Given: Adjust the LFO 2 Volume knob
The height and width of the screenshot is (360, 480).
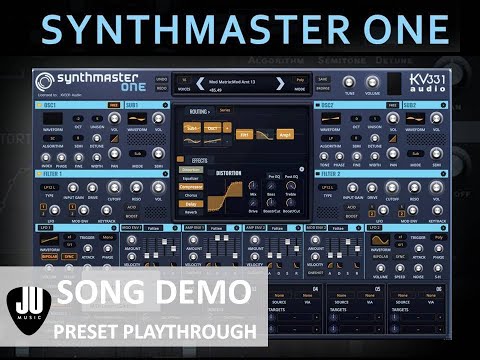Looking at the screenshot, I should (x=380, y=268).
